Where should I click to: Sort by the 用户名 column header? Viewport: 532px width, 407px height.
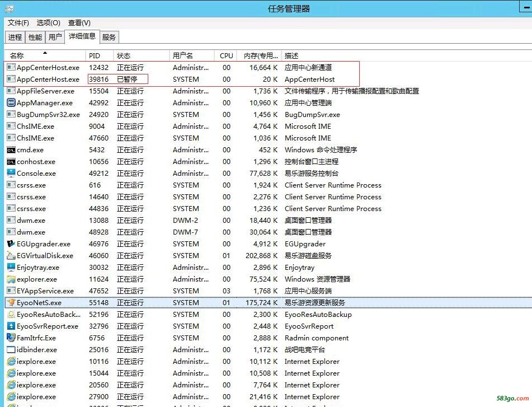(192, 55)
